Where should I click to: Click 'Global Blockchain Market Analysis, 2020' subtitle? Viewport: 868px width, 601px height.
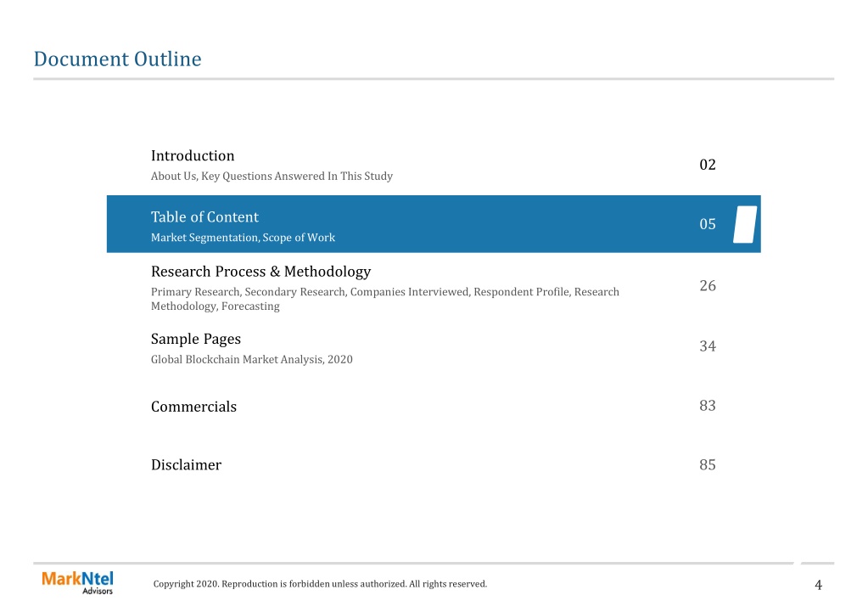coord(252,359)
